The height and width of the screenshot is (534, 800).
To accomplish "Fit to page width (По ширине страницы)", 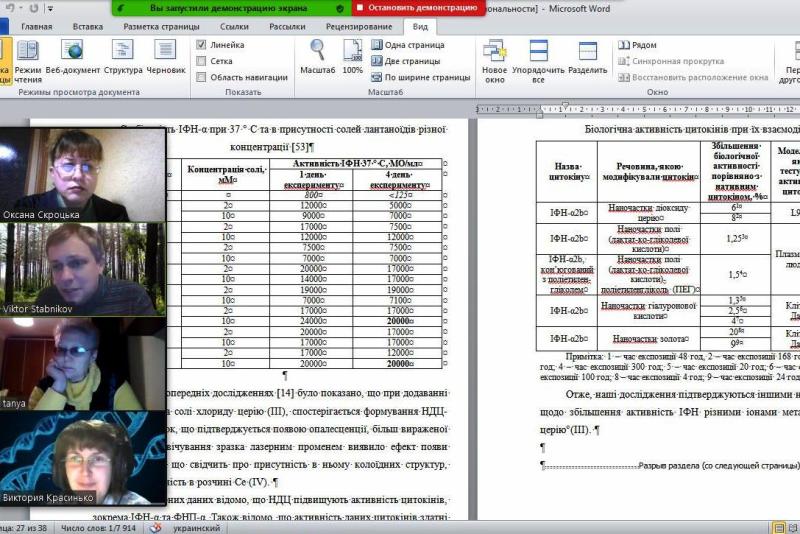I will (420, 78).
